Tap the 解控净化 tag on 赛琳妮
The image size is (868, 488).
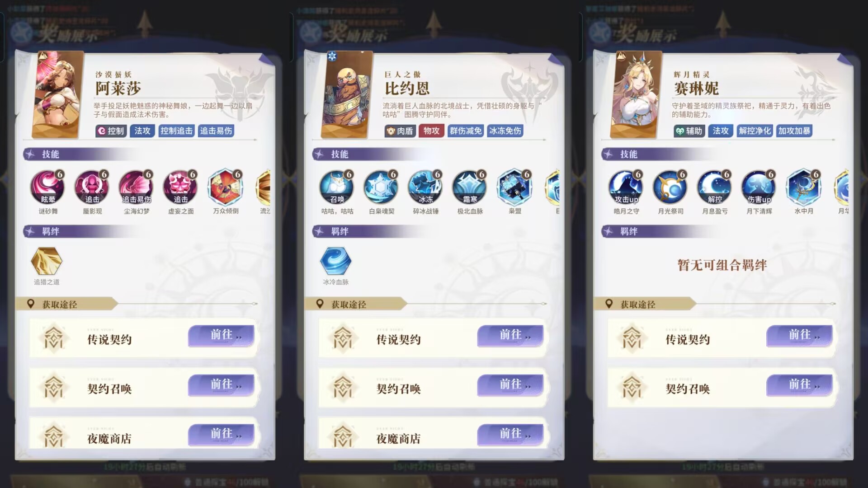point(755,131)
